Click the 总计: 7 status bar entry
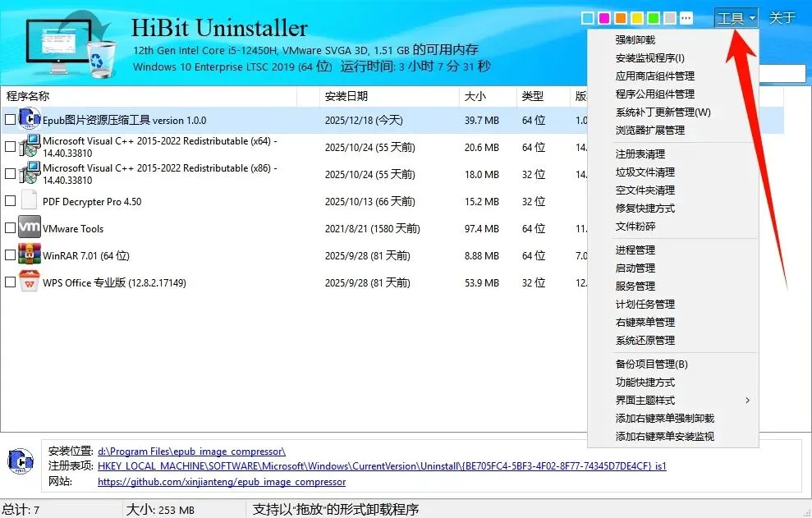Screen dimensions: 812x518 point(21,510)
